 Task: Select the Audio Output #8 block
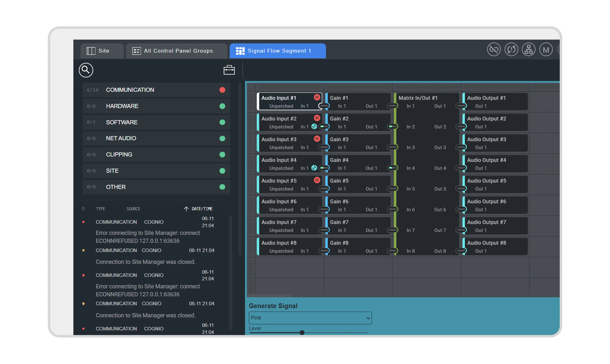click(495, 246)
